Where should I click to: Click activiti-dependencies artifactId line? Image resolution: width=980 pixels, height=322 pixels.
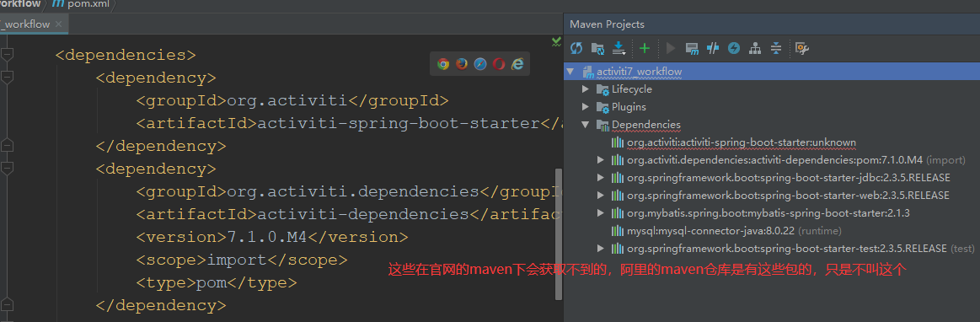pos(350,214)
